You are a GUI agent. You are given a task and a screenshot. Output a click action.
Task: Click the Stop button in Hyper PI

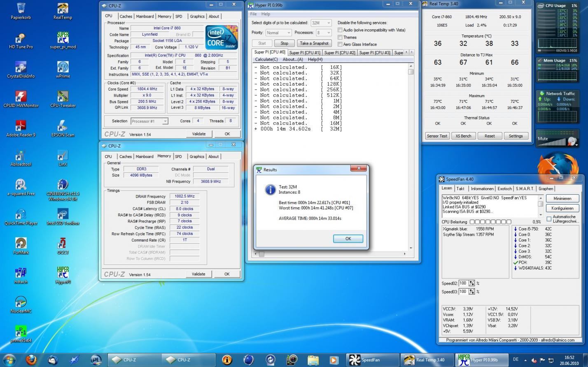[x=285, y=43]
